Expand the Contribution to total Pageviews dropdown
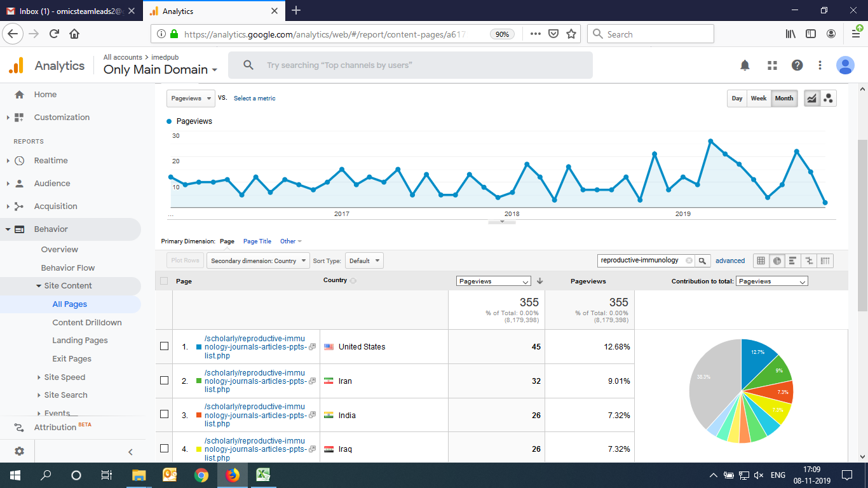868x488 pixels. 771,281
